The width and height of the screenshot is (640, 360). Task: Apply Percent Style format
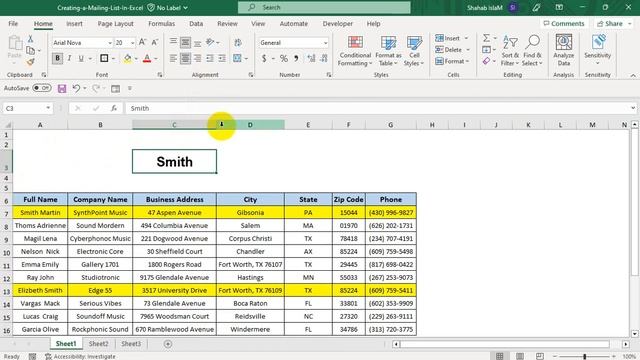pyautogui.click(x=284, y=59)
